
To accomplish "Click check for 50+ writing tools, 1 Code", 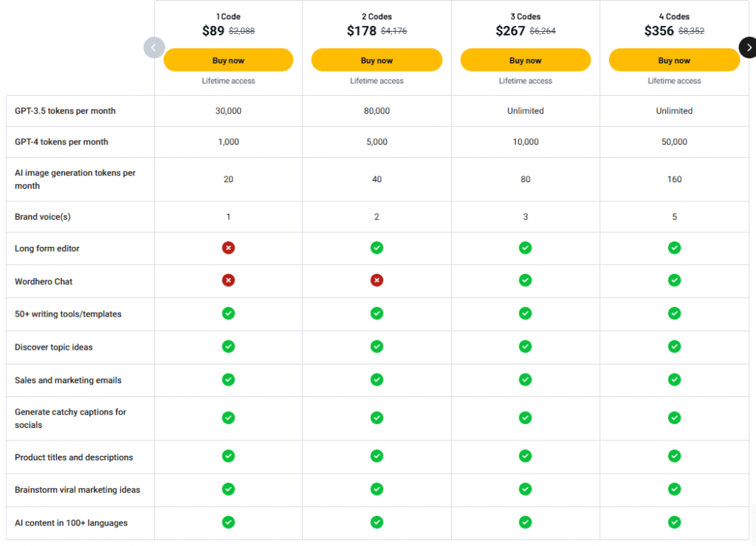I will pos(228,314).
